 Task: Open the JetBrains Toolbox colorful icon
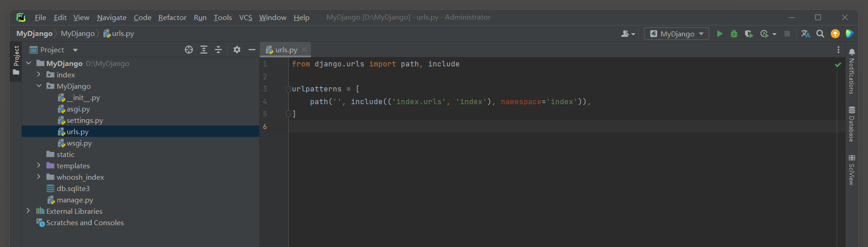coord(850,34)
